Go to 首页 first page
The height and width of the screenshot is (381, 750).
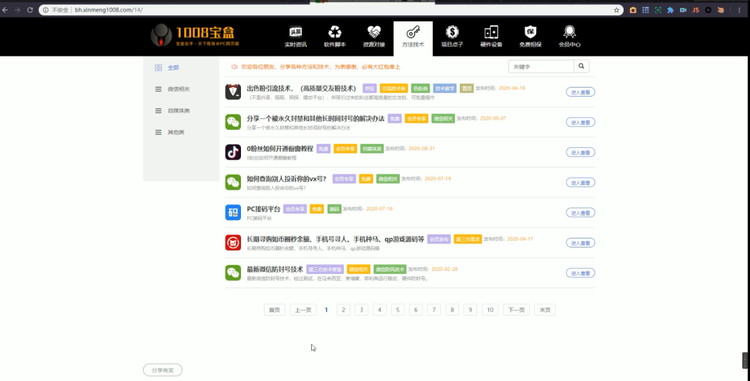coord(275,310)
